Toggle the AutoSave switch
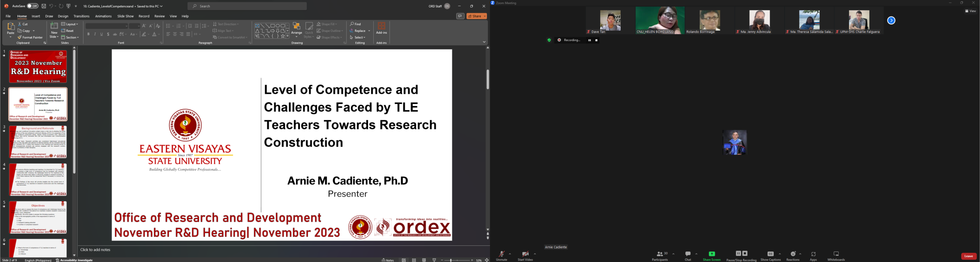 coord(32,6)
